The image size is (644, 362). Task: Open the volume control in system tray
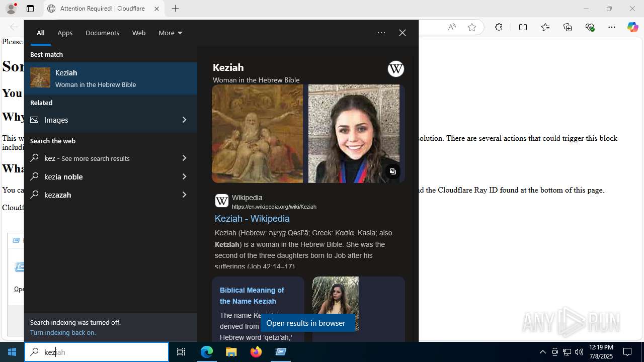[x=579, y=352]
